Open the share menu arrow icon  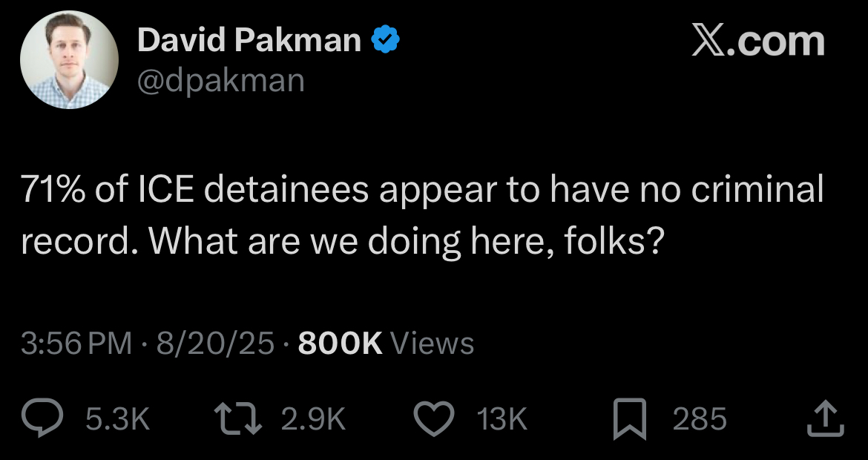pos(825,419)
